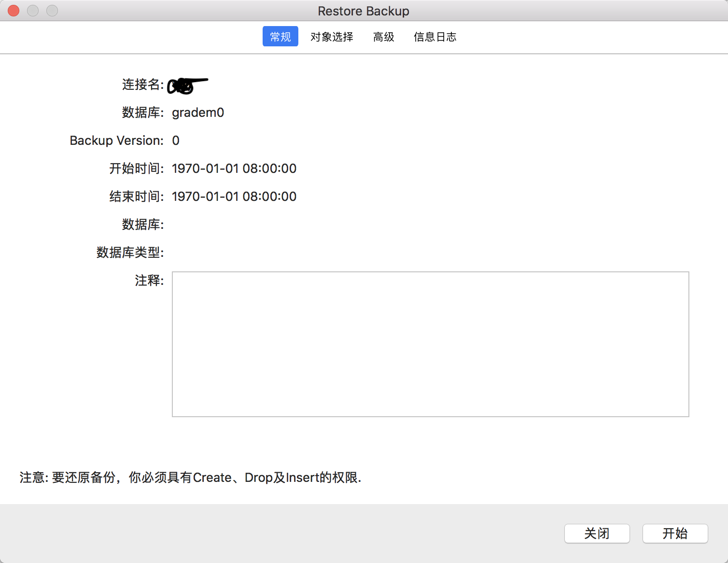Viewport: 728px width, 563px height.
Task: Select the database name gradem0
Action: 198,113
